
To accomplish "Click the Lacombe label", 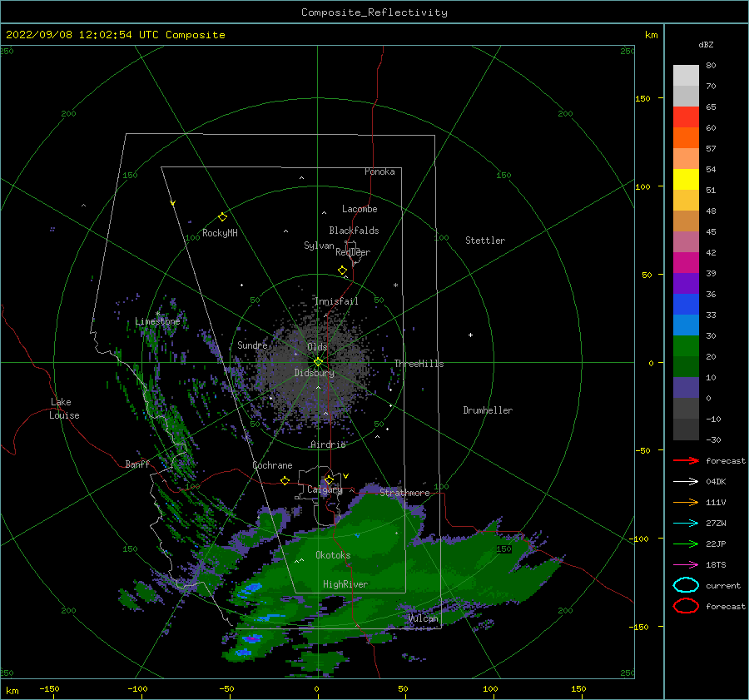I will [x=360, y=209].
